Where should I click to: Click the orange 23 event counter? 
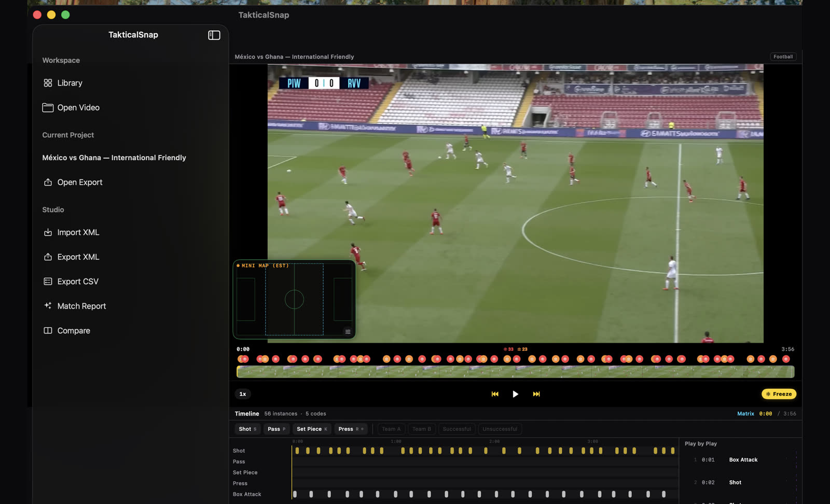(x=522, y=349)
